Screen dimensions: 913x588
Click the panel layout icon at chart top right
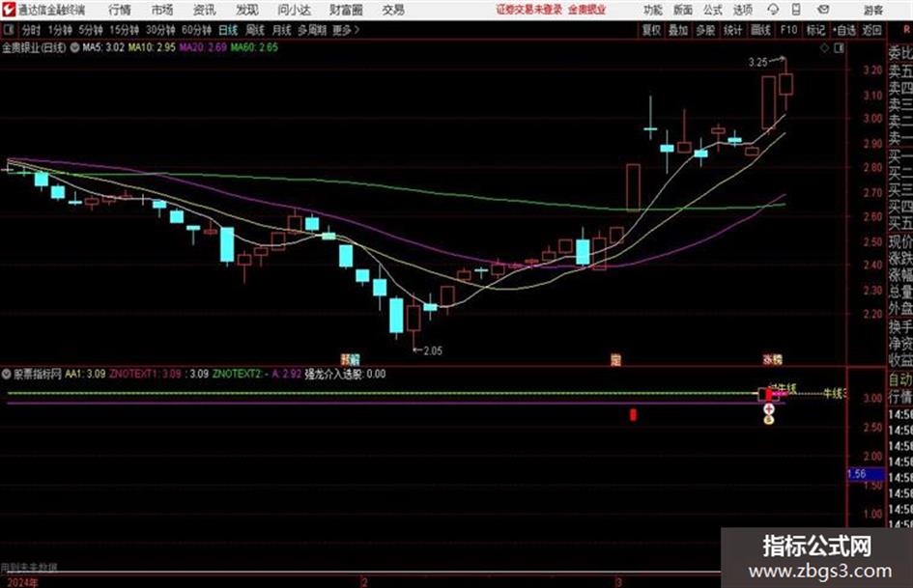(839, 48)
